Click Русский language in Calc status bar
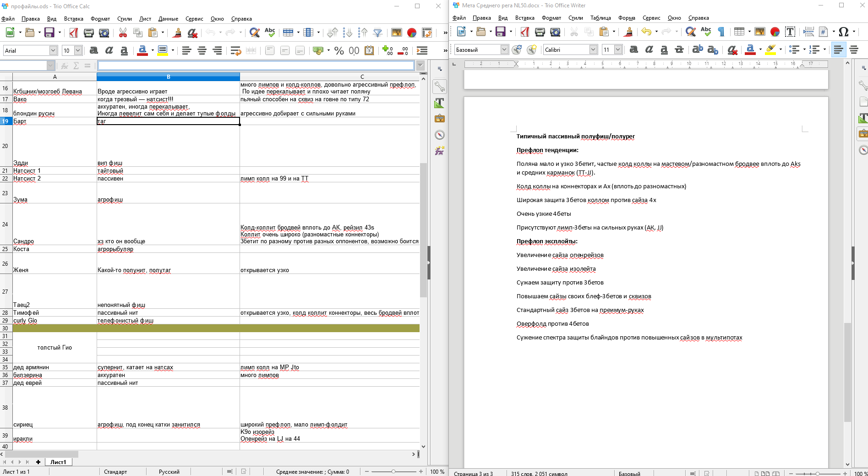 tap(169, 471)
